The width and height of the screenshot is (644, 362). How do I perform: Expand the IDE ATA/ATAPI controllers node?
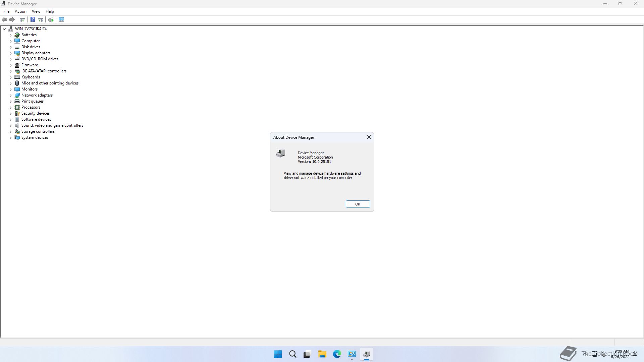coord(10,71)
